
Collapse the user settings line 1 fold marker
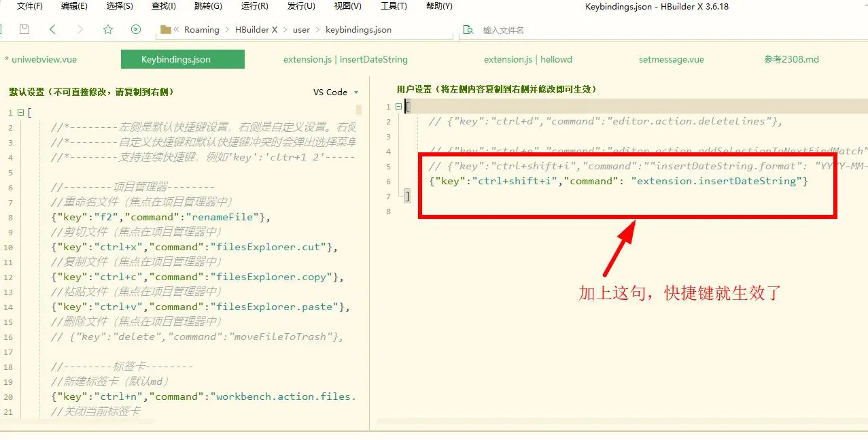click(x=398, y=107)
